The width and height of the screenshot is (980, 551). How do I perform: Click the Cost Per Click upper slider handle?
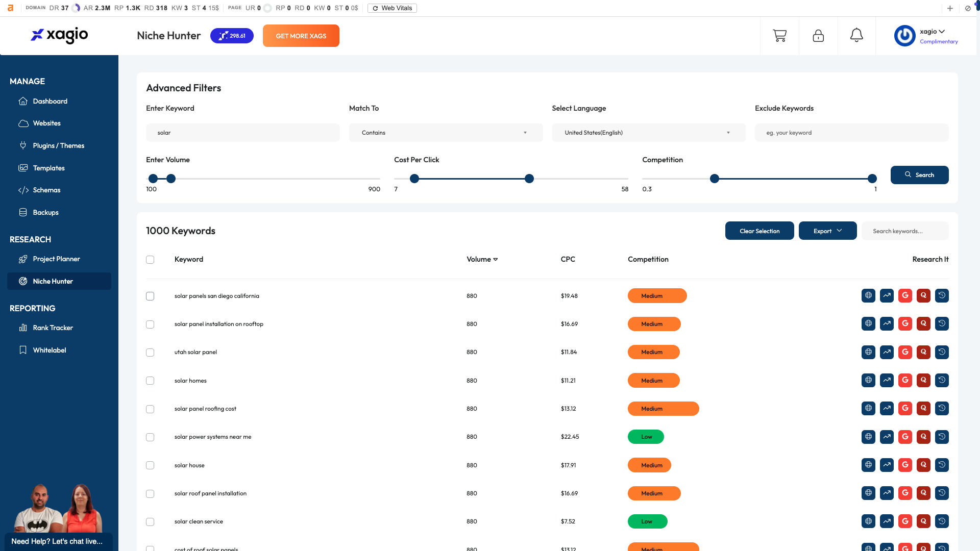pos(529,179)
